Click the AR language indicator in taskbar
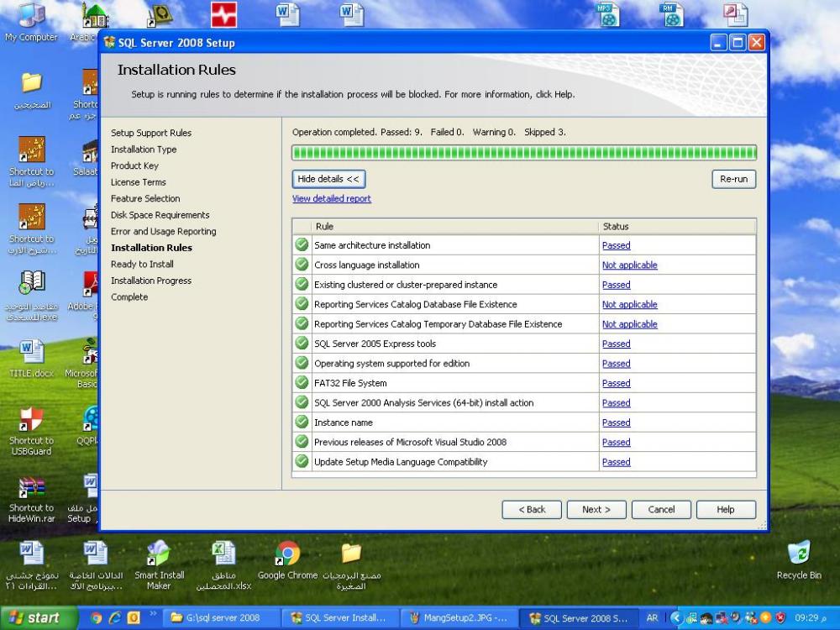This screenshot has width=840, height=630. pyautogui.click(x=652, y=617)
